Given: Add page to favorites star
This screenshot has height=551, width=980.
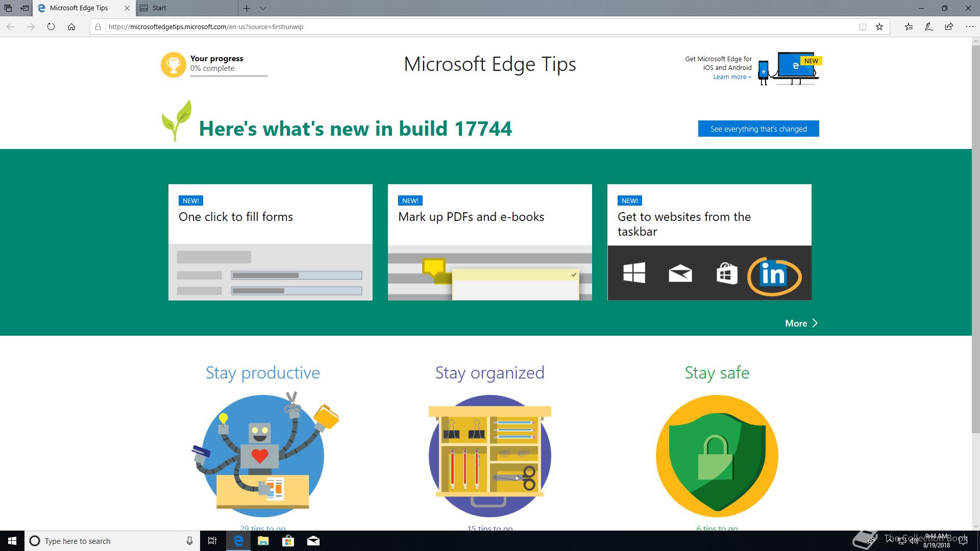Looking at the screenshot, I should [879, 27].
